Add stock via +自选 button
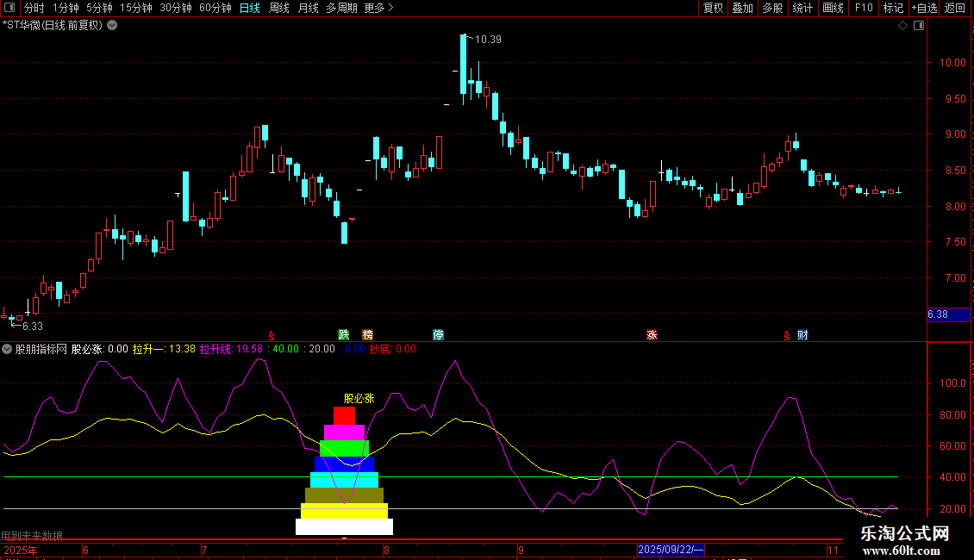Viewport: 974px width, 560px height. [x=923, y=8]
